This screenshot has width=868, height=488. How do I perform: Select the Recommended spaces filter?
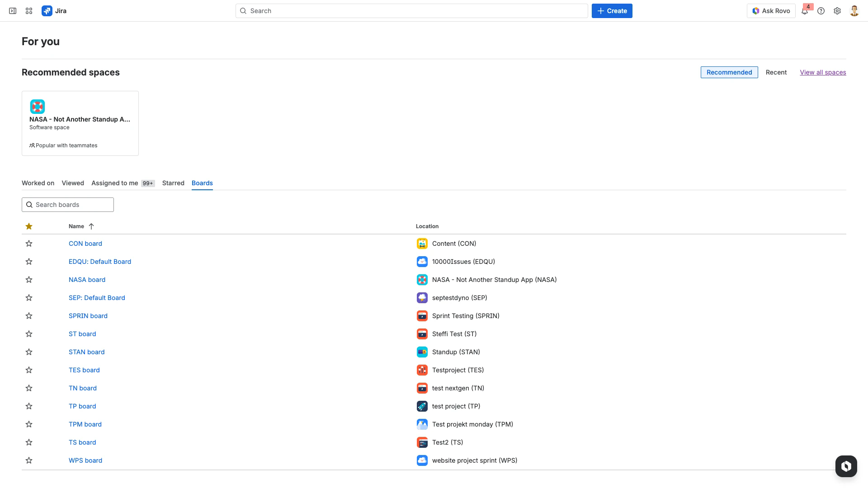tap(729, 72)
